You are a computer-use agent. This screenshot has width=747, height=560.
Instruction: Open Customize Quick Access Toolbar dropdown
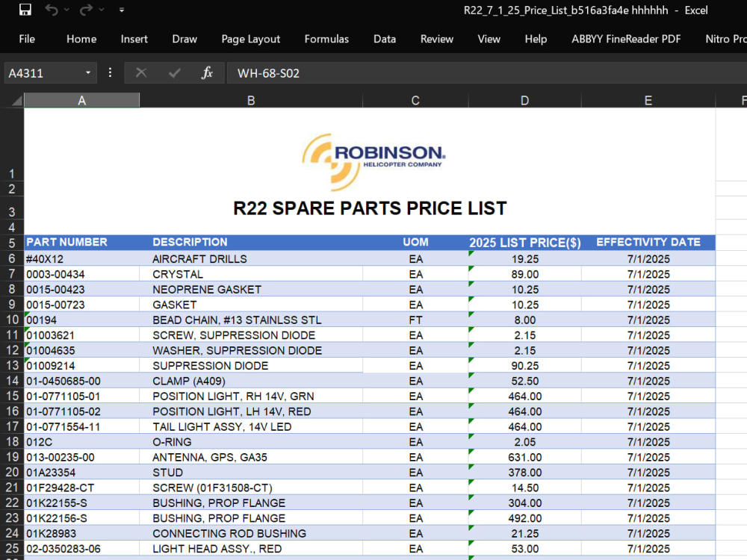click(122, 10)
